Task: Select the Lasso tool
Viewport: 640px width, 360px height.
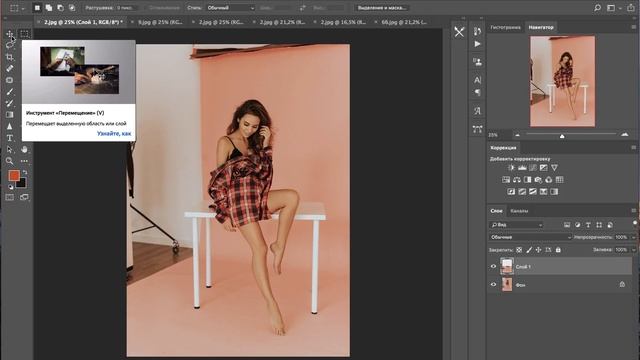Action: pyautogui.click(x=9, y=45)
